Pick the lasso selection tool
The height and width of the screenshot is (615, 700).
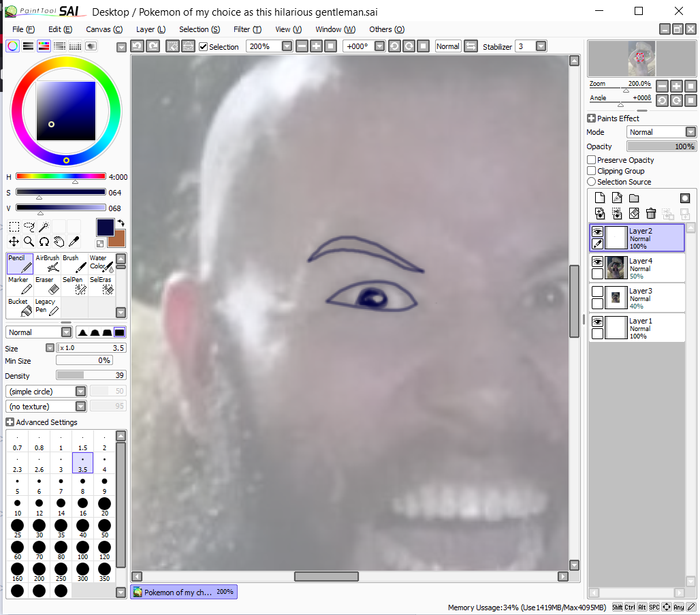29,227
